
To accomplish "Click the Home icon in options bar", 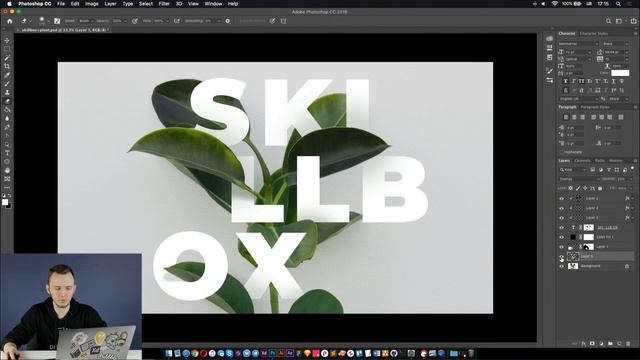I will [x=10, y=21].
